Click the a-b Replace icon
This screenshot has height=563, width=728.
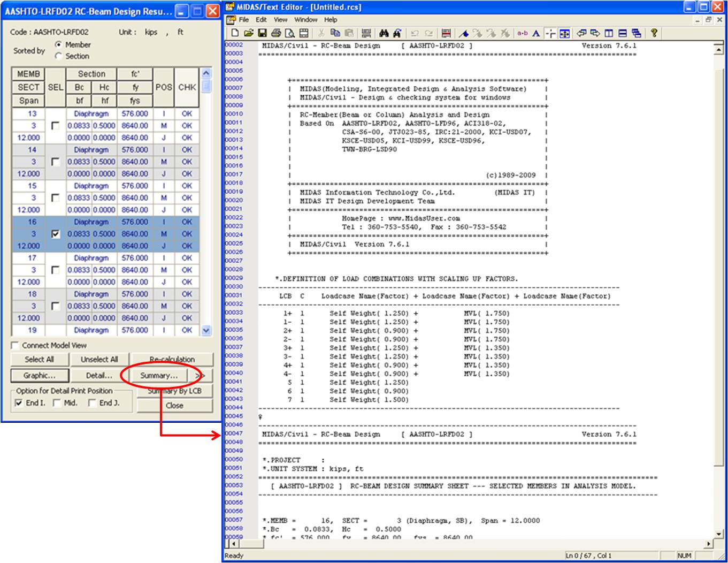[522, 33]
